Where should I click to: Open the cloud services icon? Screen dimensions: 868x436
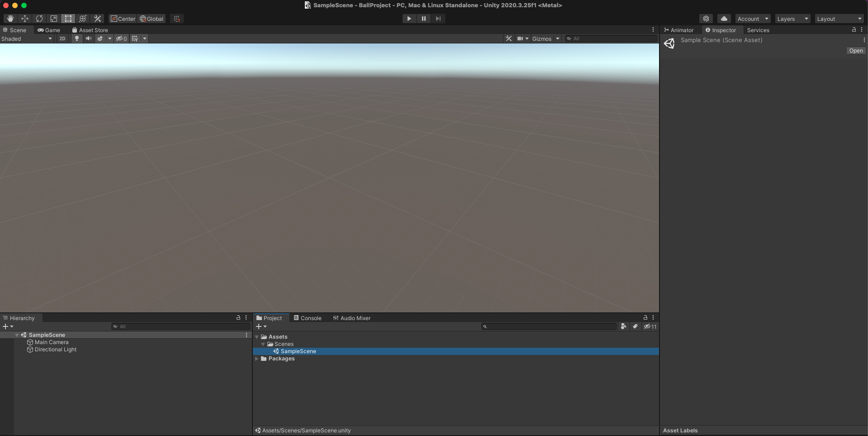[724, 19]
